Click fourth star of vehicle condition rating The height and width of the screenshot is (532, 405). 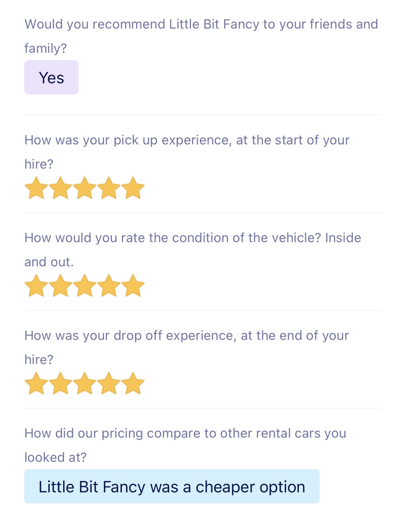pos(109,286)
